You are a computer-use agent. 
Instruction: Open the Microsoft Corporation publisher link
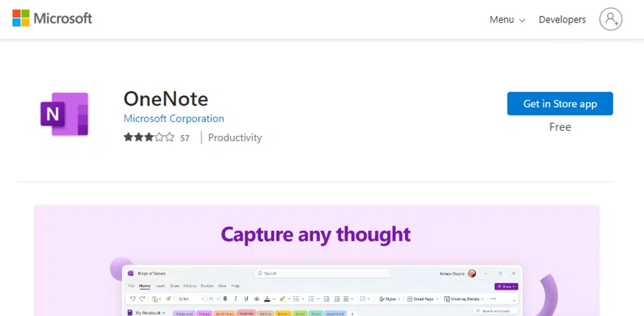pyautogui.click(x=174, y=119)
